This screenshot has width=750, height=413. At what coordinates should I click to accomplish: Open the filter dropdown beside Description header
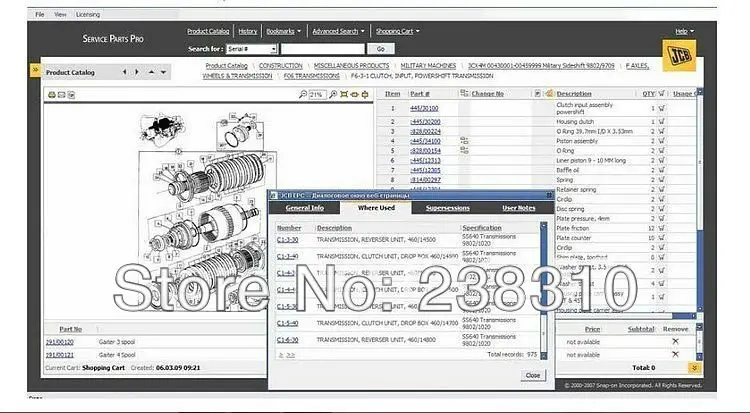[537, 94]
